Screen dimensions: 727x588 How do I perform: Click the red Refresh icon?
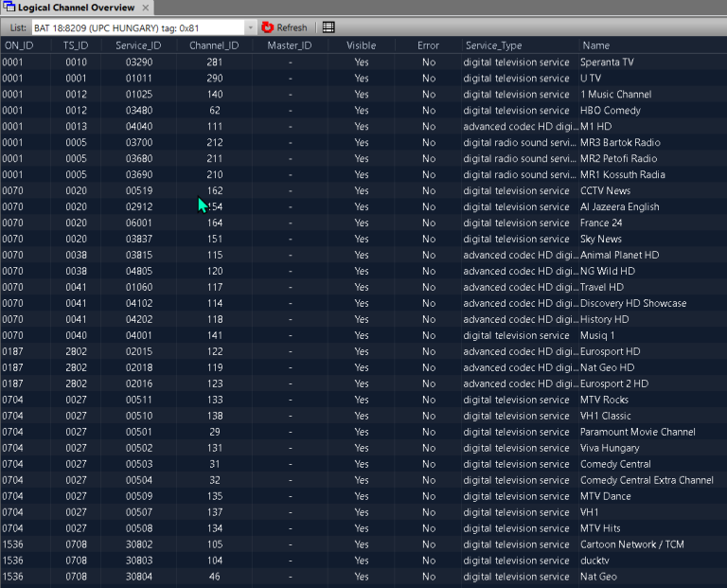click(x=267, y=27)
